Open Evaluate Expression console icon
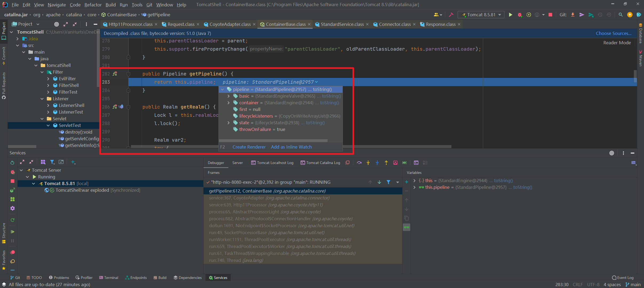This screenshot has height=288, width=644. click(x=416, y=163)
